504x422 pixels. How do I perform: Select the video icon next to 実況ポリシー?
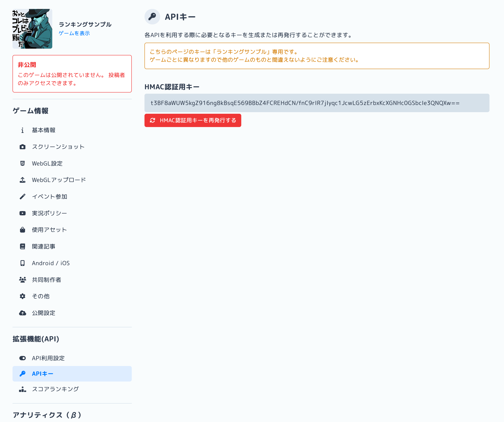23,213
